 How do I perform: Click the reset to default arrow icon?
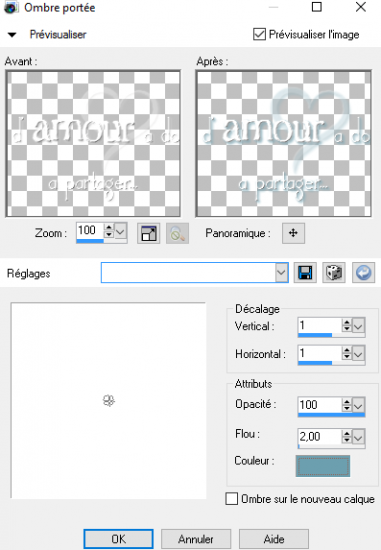coord(363,273)
